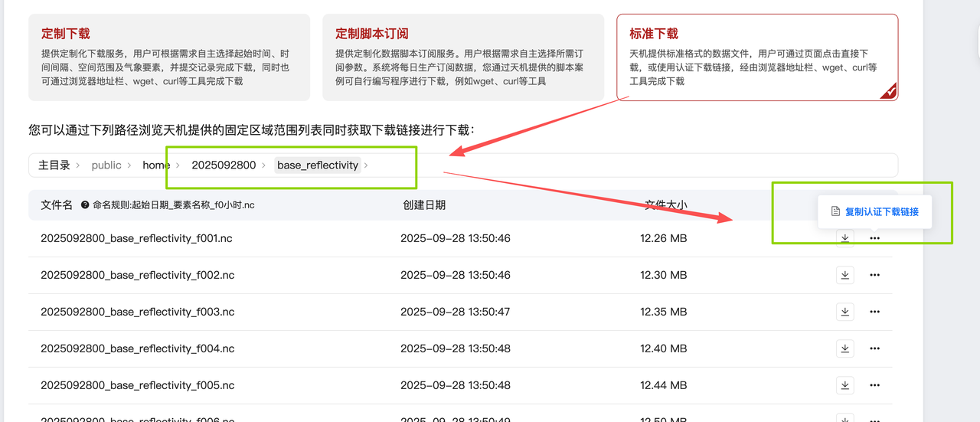
Task: Download the 2025092800_base_reflectivity_f001.nc file
Action: click(x=844, y=238)
